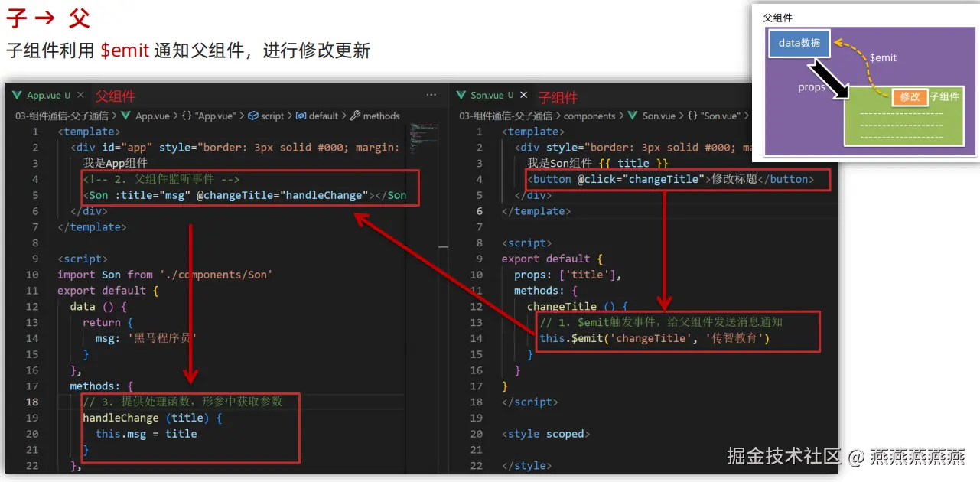The width and height of the screenshot is (980, 482).
Task: Click the '2. 父组件监听事件' comment line
Action: coord(161,179)
